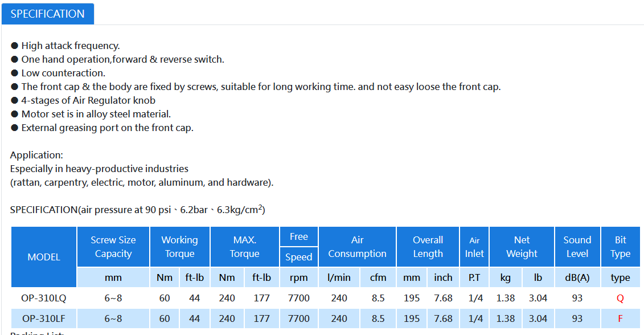This screenshot has width=644, height=335.
Task: Select the dB(A) unit cell
Action: (x=577, y=277)
